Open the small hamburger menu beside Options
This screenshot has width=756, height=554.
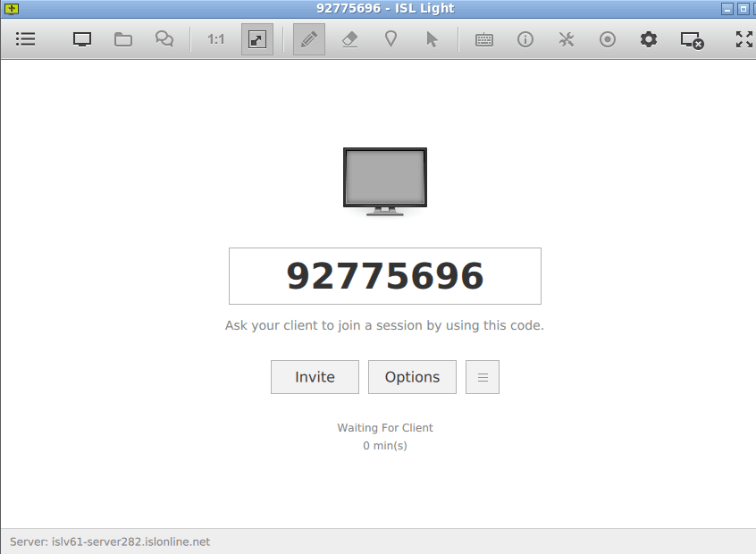click(x=483, y=377)
